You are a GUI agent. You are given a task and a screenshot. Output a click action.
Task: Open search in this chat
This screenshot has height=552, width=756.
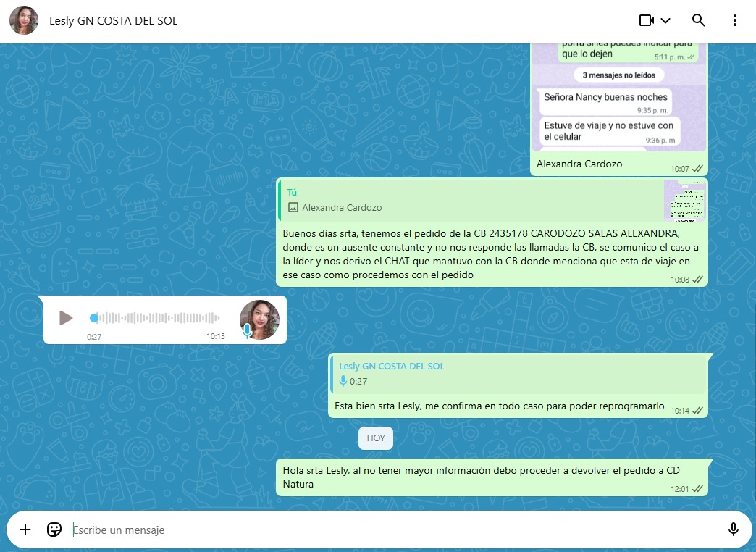698,20
